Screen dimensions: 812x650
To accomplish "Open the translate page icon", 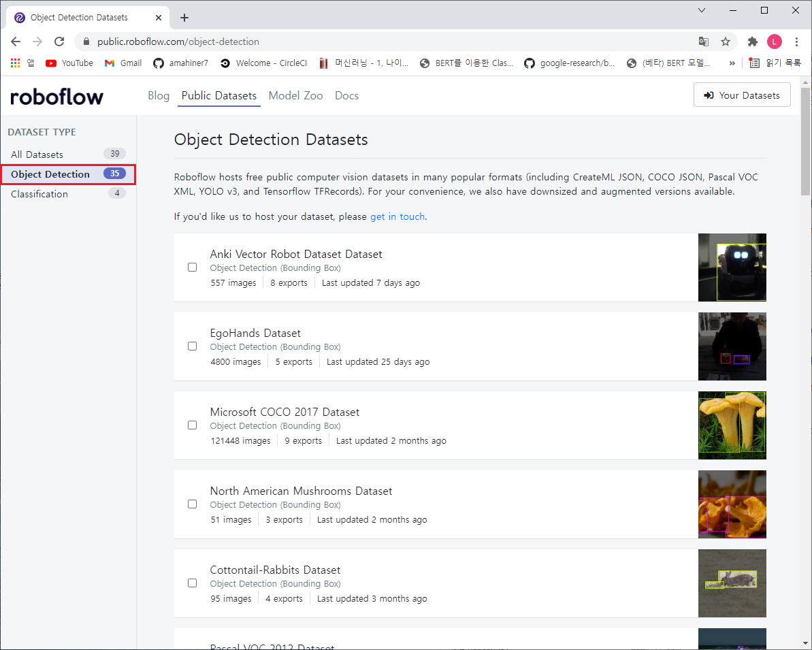I will click(703, 42).
